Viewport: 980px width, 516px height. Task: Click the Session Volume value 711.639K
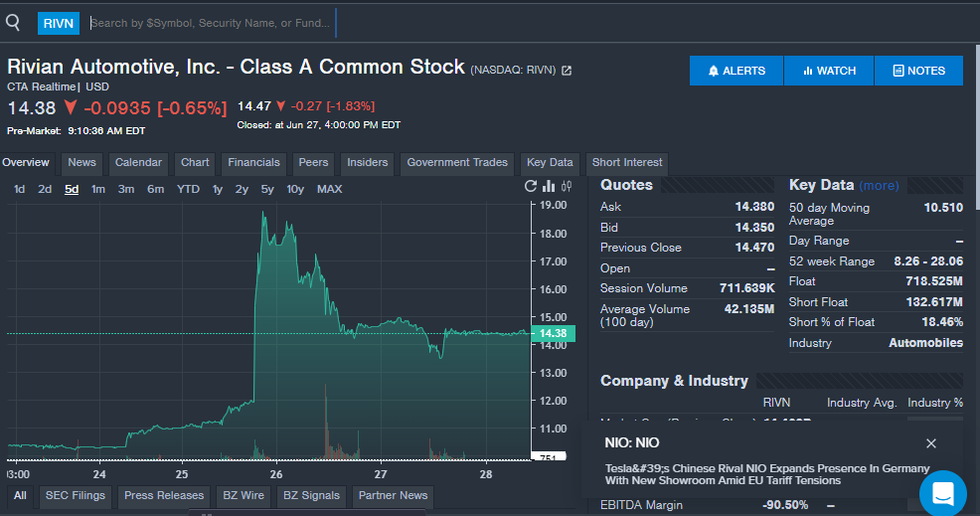pos(746,288)
